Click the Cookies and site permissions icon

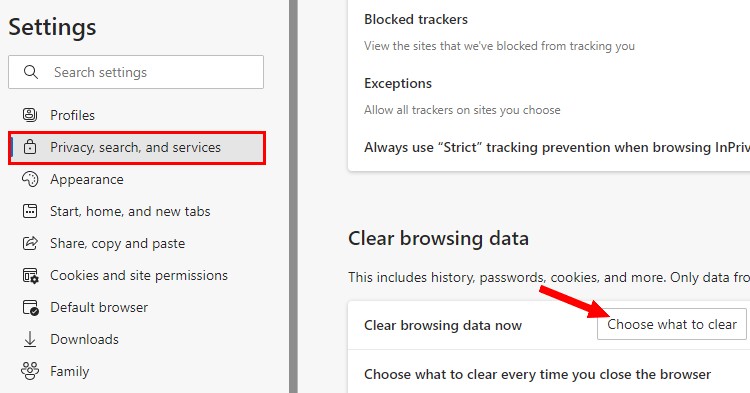[31, 275]
